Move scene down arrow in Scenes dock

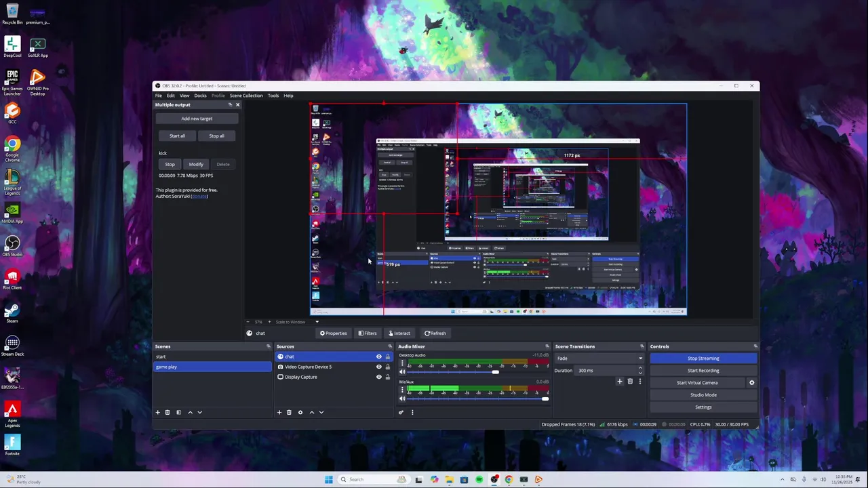199,412
